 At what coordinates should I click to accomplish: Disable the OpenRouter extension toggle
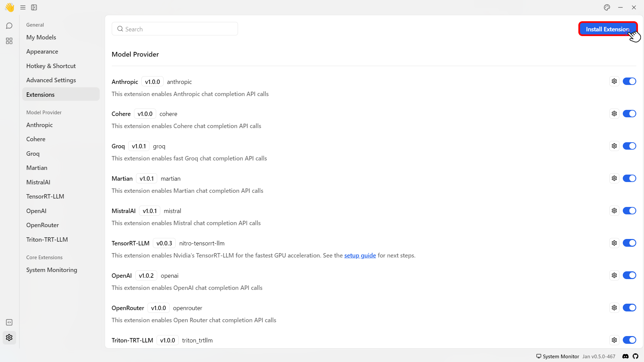629,308
